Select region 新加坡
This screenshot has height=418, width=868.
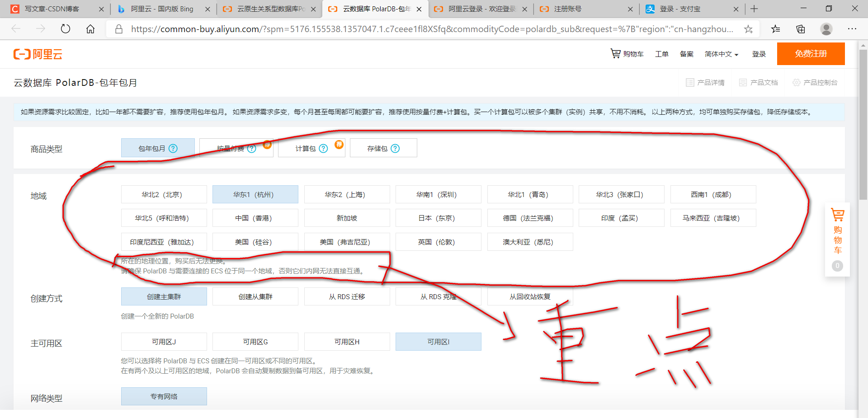(347, 218)
